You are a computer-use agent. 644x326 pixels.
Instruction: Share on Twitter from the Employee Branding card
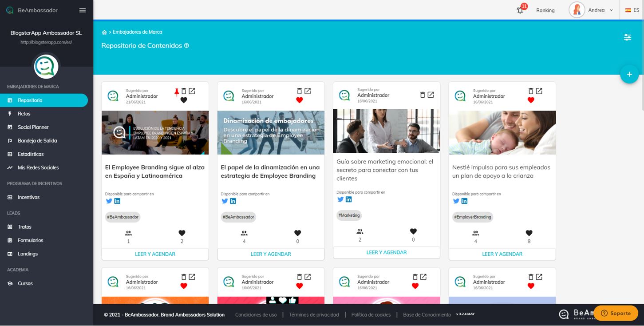[x=108, y=201]
